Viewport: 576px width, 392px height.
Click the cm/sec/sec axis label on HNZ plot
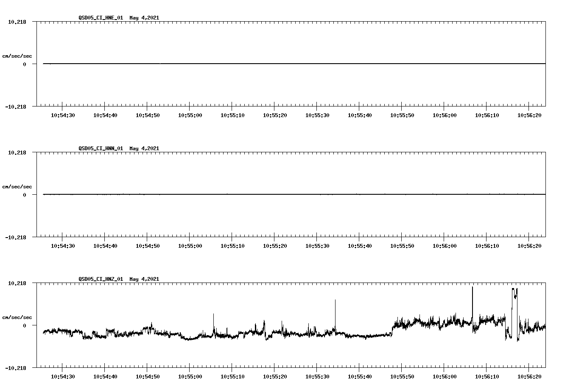tap(17, 316)
